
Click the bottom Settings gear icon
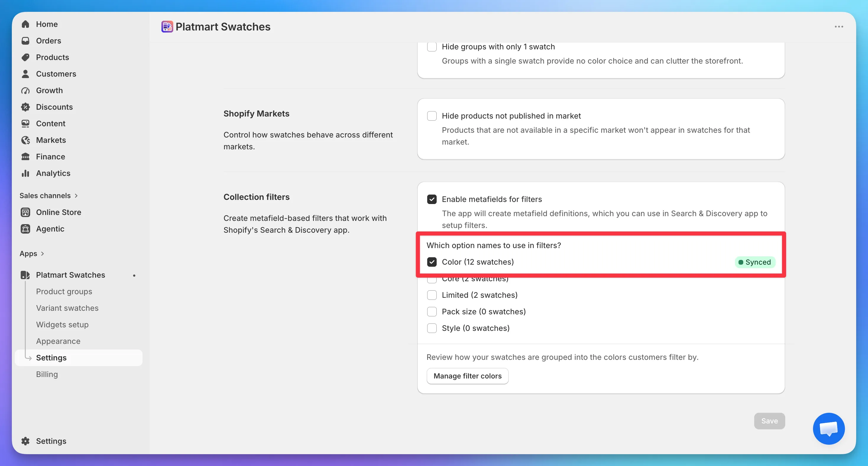tap(25, 441)
